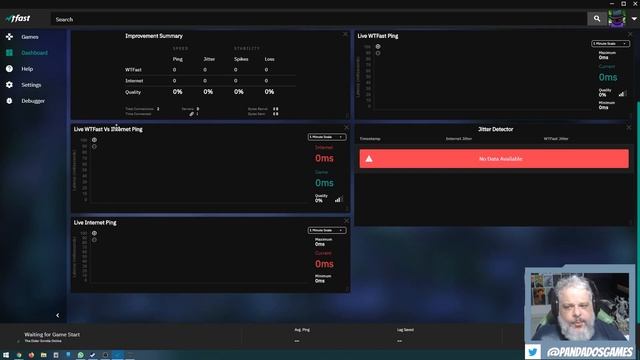This screenshot has height=360, width=640.
Task: Expand the account dropdown arrow beside avatar
Action: [x=634, y=19]
